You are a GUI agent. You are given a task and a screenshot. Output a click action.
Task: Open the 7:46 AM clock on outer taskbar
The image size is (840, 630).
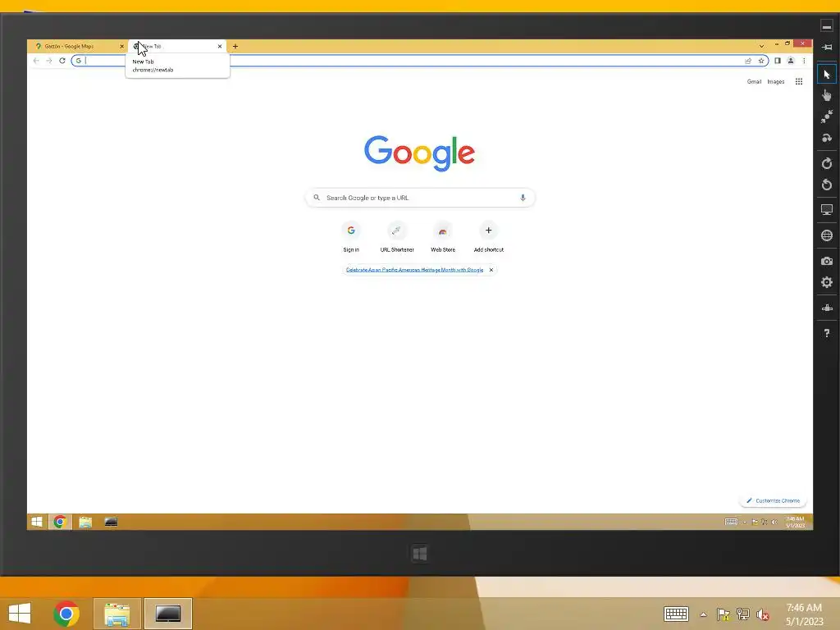tap(804, 614)
